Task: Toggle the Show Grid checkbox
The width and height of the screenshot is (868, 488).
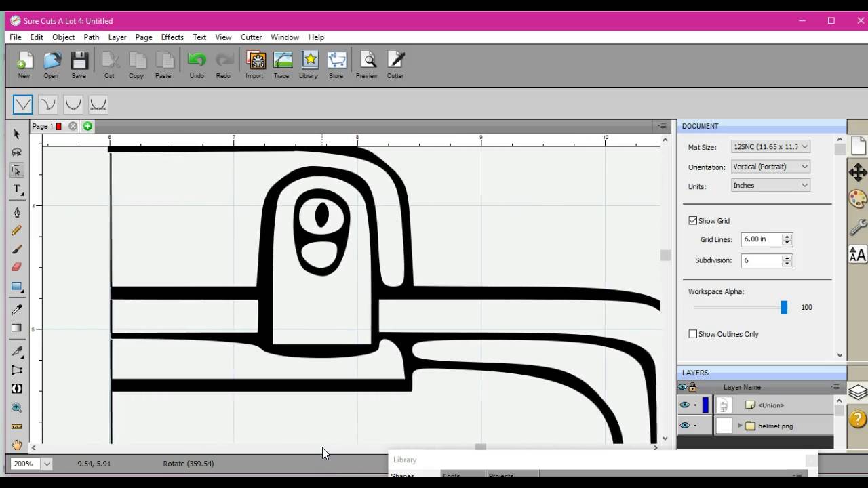Action: tap(692, 221)
